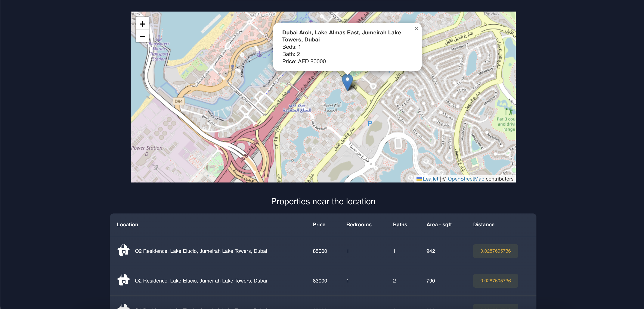Viewport: 644px width, 309px height.
Task: Click the area value 942
Action: 430,251
